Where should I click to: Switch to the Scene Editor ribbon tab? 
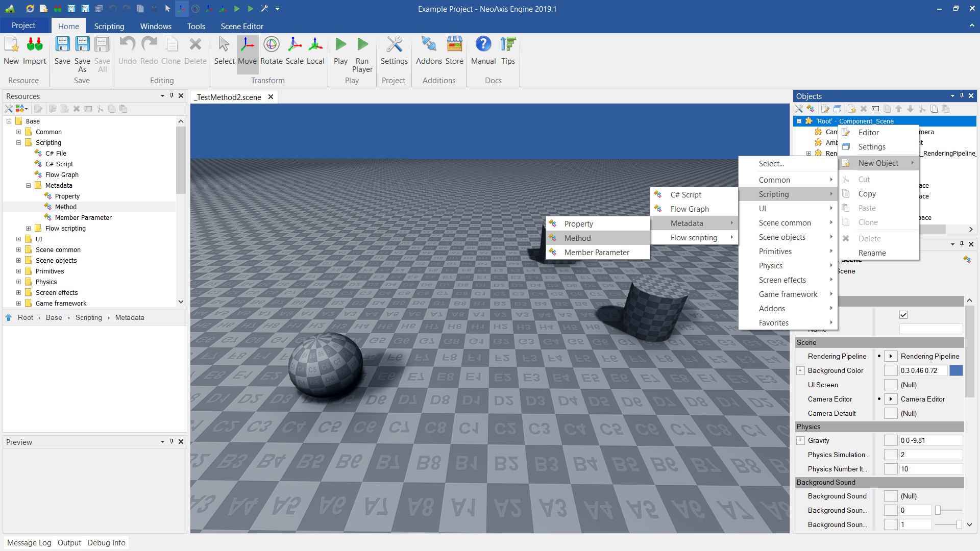(x=242, y=26)
